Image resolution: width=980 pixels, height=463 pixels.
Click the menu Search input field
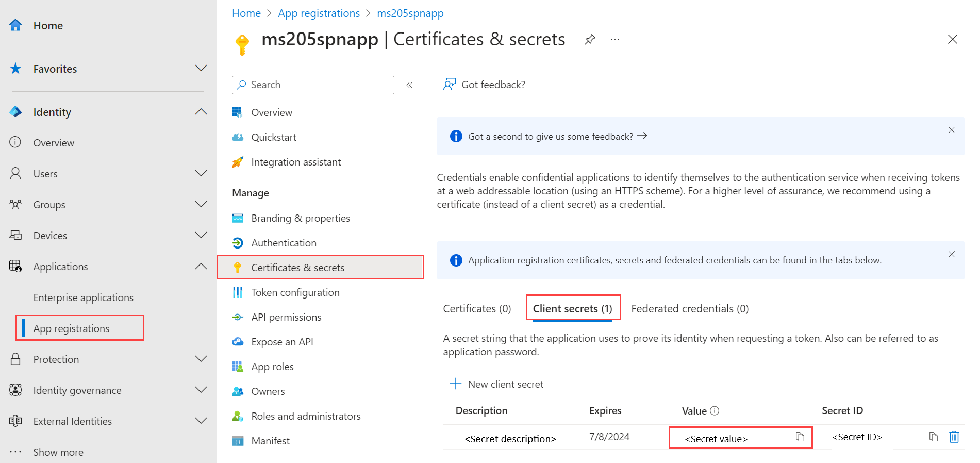[x=320, y=85]
